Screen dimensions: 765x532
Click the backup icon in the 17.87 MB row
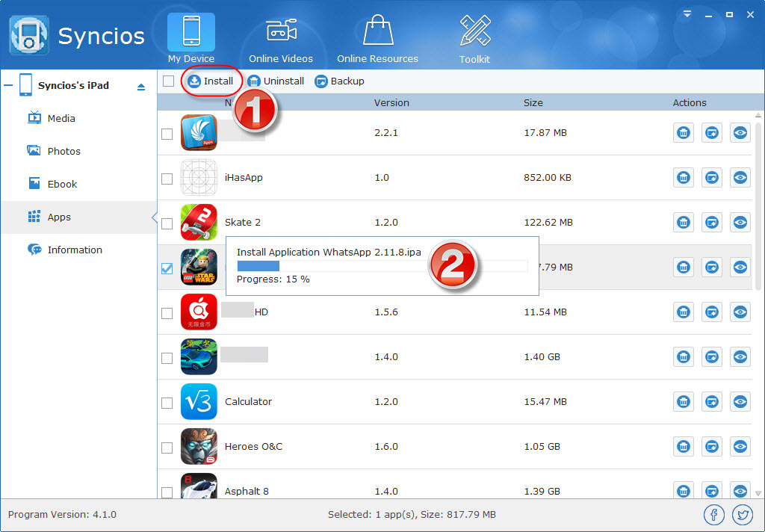click(x=712, y=133)
